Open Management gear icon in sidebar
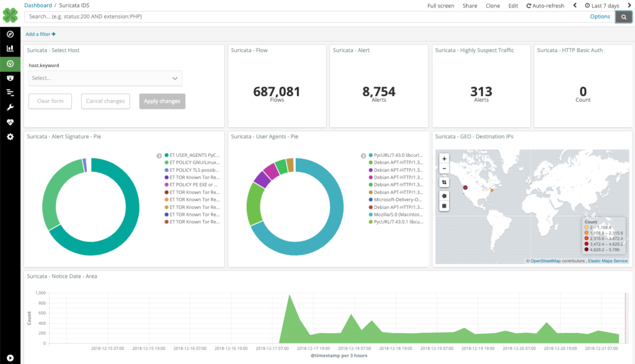Viewport: 635px width, 364px height. coord(10,136)
